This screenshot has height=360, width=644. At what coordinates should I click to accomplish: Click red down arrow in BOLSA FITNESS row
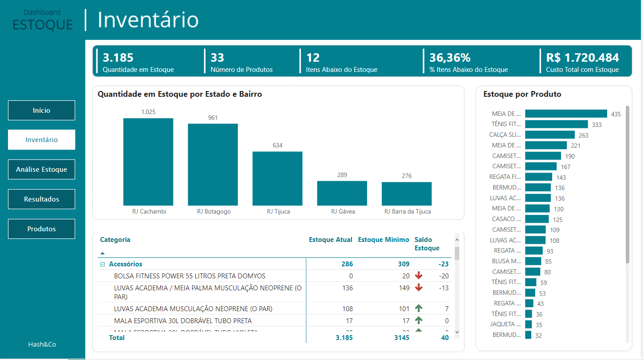[x=419, y=276]
